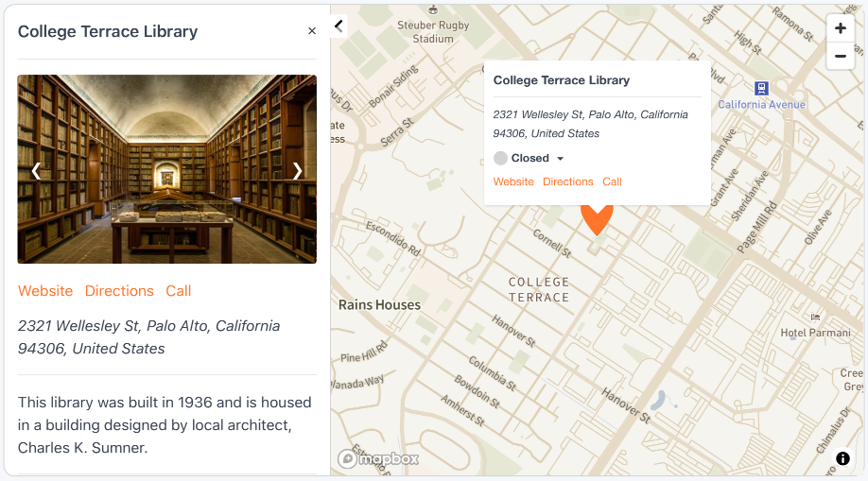Select the orange library map marker
Screen dimensions: 868x481
[x=597, y=219]
